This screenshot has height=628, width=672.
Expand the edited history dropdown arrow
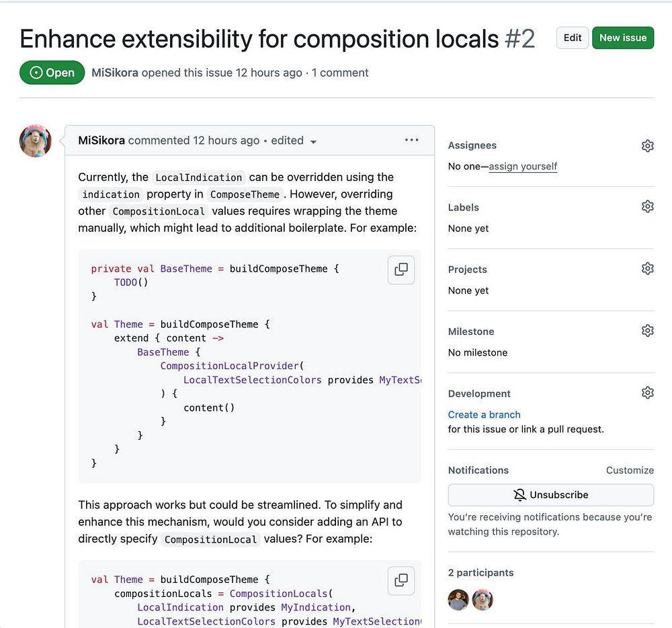(x=313, y=141)
